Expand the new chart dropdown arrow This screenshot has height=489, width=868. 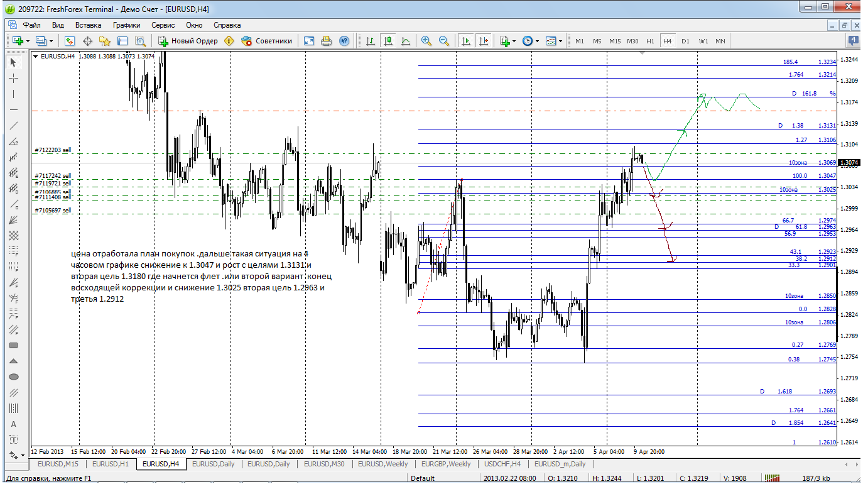coord(26,41)
